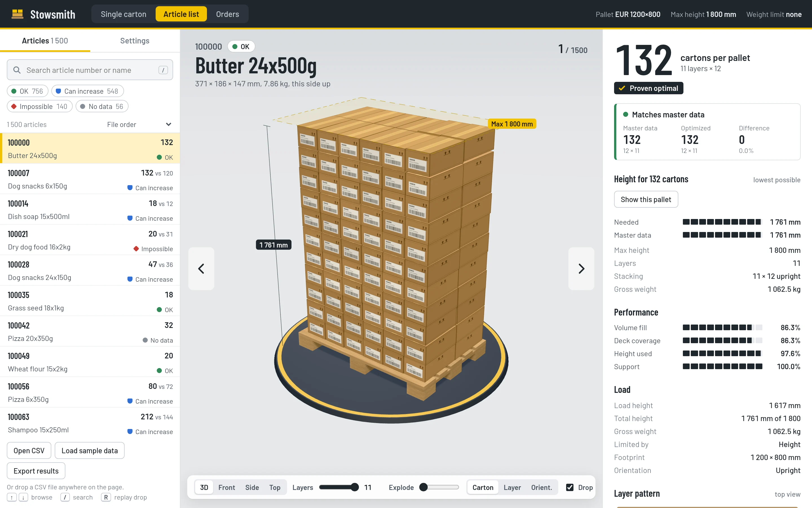Image resolution: width=812 pixels, height=508 pixels.
Task: Click Export results
Action: click(x=36, y=471)
